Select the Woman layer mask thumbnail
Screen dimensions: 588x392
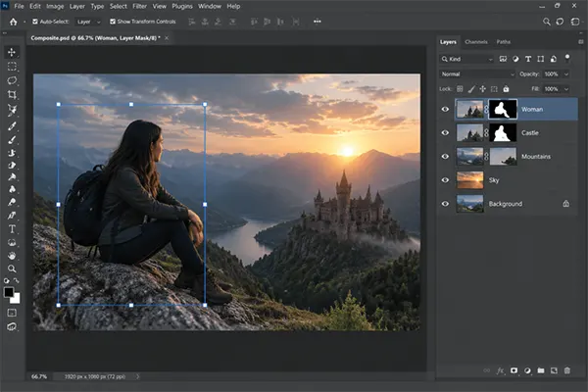click(x=503, y=109)
